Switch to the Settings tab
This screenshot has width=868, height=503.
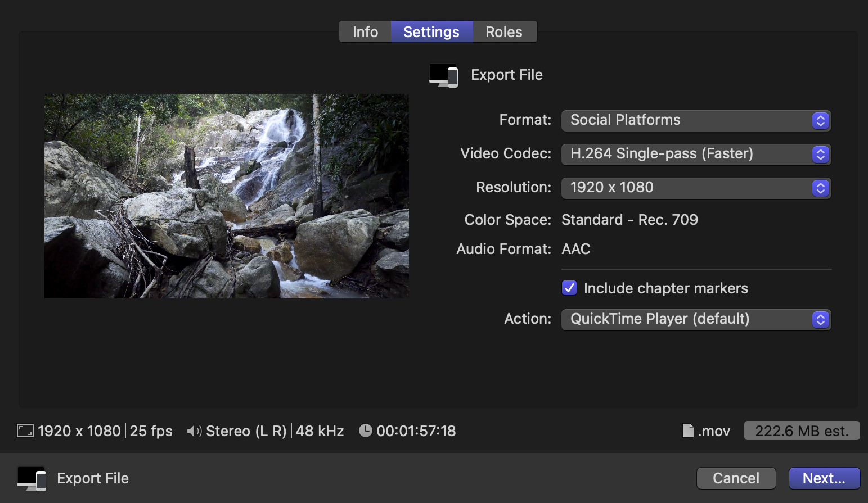[431, 32]
